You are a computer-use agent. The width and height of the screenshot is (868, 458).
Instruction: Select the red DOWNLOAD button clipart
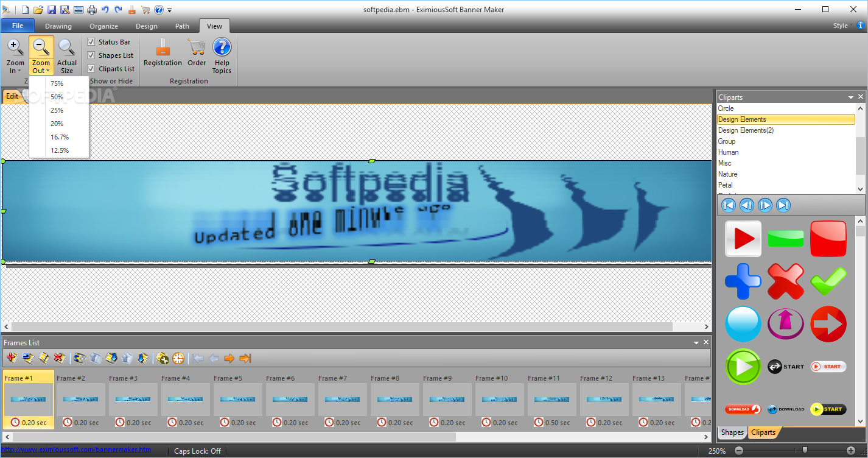pyautogui.click(x=743, y=409)
